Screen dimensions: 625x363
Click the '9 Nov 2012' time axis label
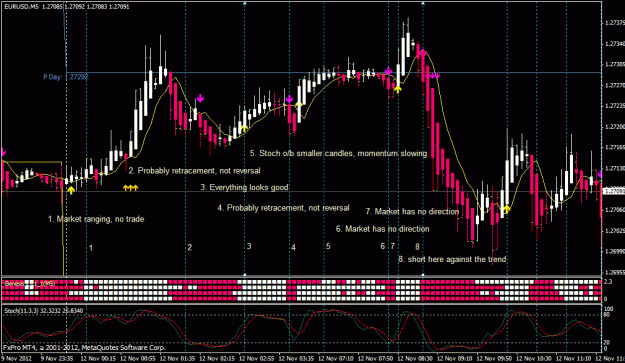point(16,358)
